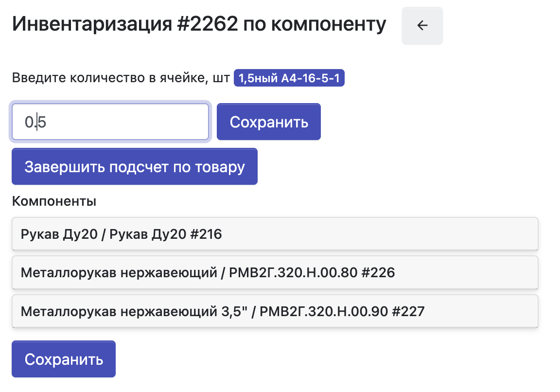Image resolution: width=560 pixels, height=392 pixels.
Task: Click the "3,5"" size text in the last row
Action: (236, 311)
